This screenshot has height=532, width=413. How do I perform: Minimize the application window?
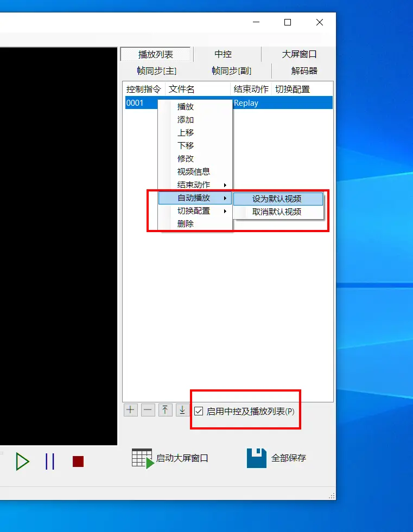pyautogui.click(x=256, y=22)
